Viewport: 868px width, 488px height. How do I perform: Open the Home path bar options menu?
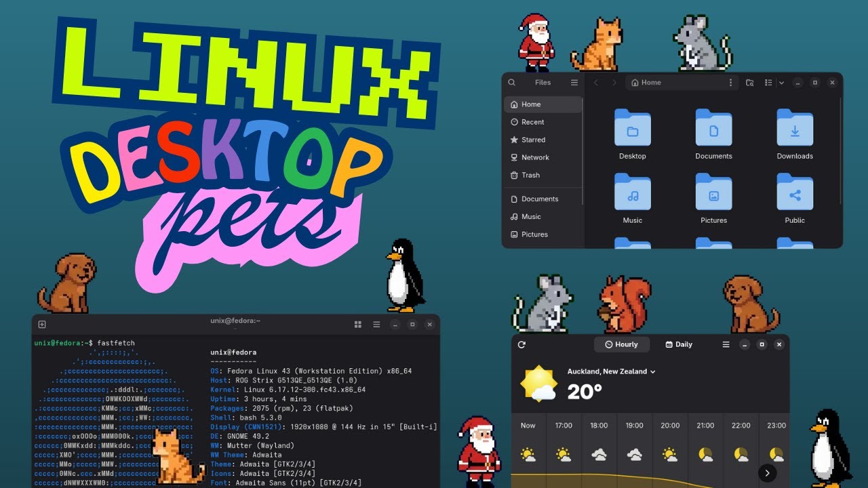pos(730,83)
